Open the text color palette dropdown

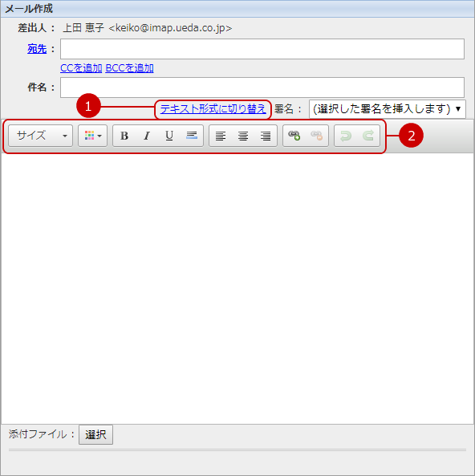click(92, 136)
